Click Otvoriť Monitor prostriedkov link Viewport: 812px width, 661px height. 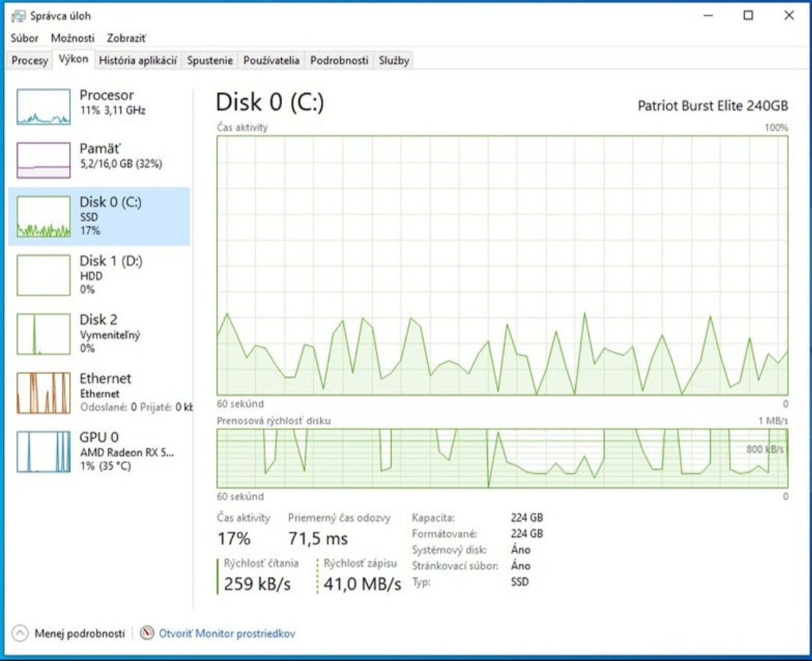tap(227, 633)
